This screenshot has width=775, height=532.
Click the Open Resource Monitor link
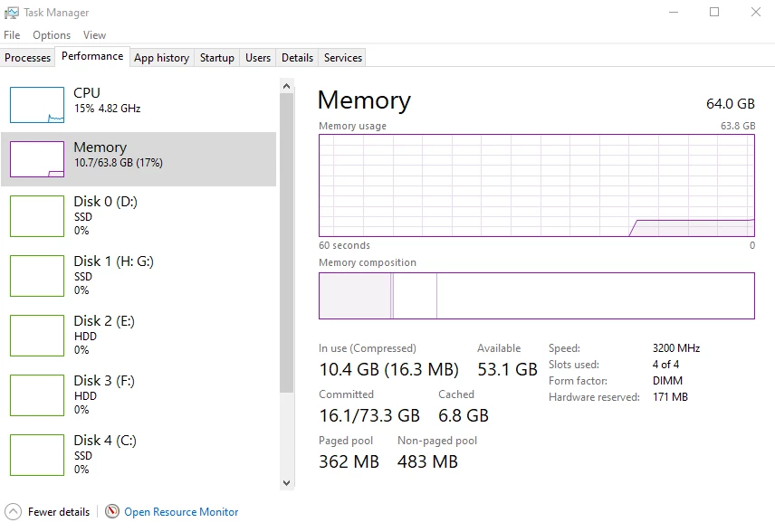(181, 512)
